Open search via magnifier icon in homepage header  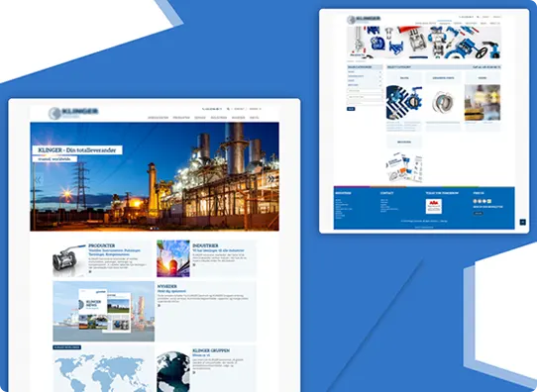pos(228,109)
